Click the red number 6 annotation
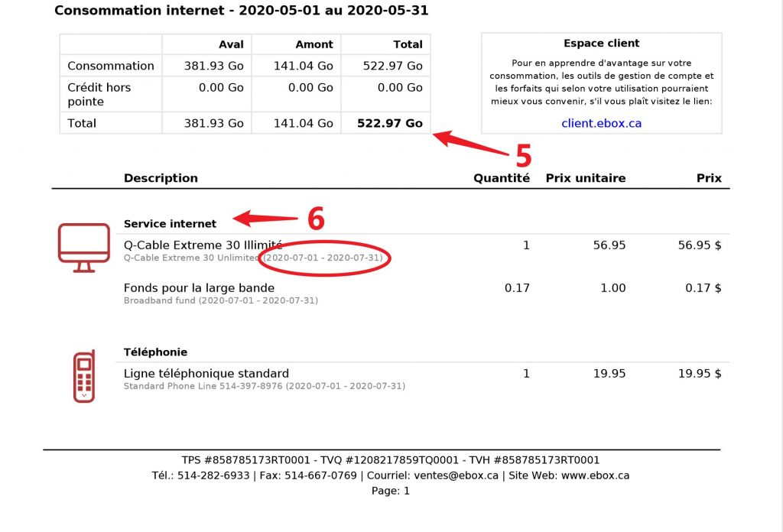The image size is (783, 532). point(316,219)
